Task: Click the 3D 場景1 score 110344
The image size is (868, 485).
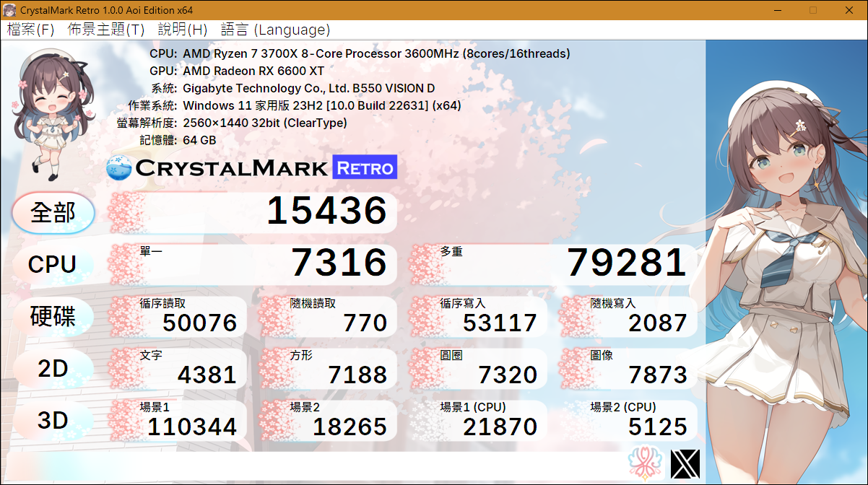Action: 192,427
